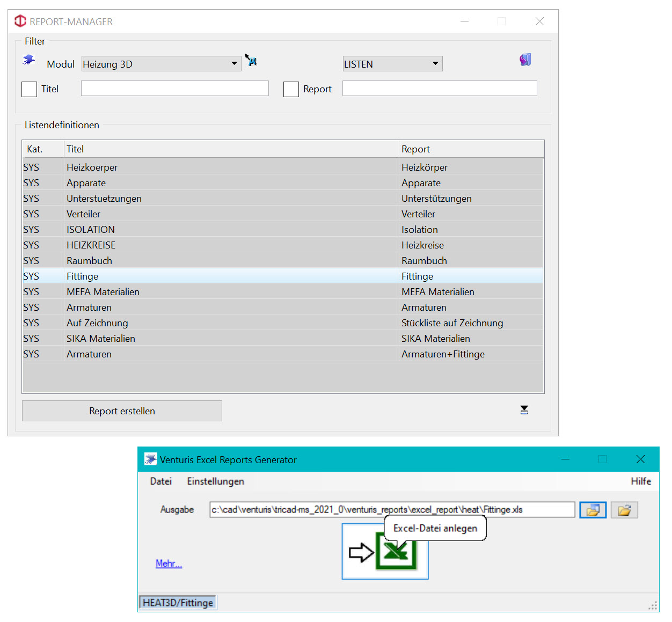Open the purple catalog book icon top right
Image resolution: width=672 pixels, height=622 pixels.
[x=525, y=60]
